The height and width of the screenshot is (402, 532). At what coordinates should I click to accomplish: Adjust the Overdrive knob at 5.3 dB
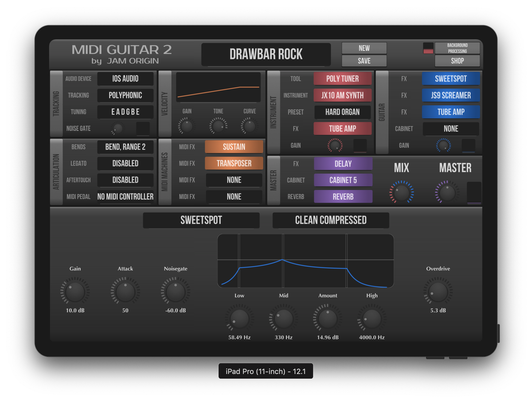point(438,291)
